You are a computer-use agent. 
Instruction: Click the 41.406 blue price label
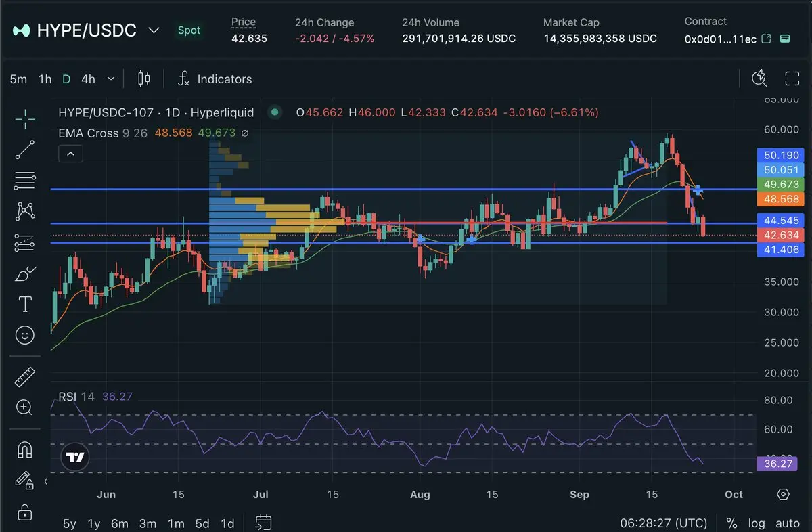pos(781,250)
